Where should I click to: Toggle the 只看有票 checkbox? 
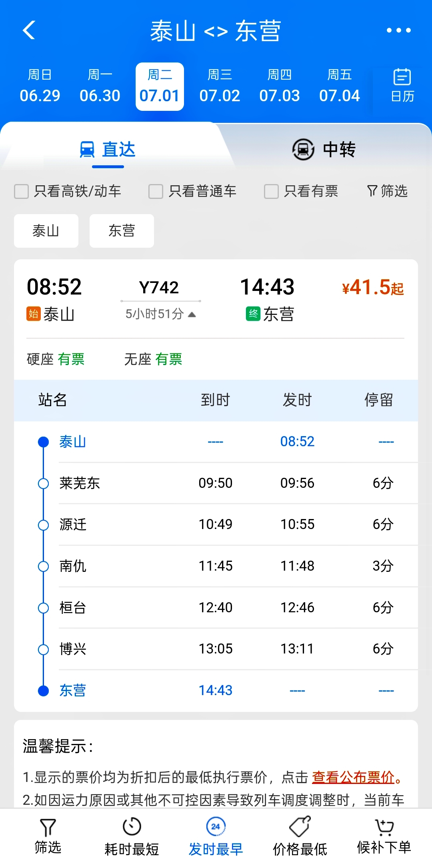coord(271,191)
